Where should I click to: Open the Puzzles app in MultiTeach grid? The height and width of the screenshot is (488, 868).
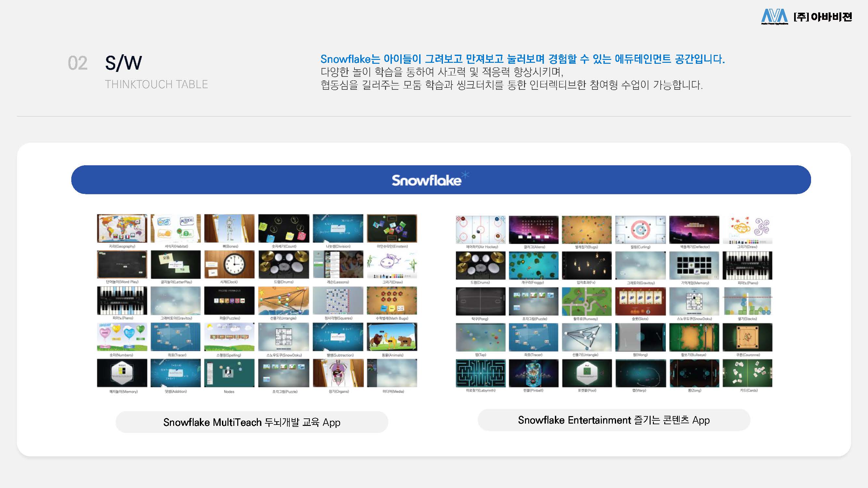coord(229,300)
